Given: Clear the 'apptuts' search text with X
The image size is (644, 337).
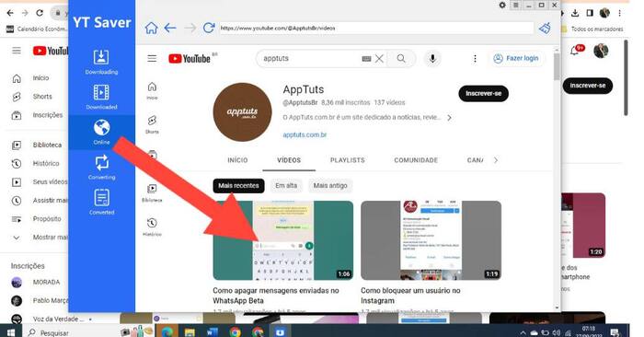Looking at the screenshot, I should point(379,59).
